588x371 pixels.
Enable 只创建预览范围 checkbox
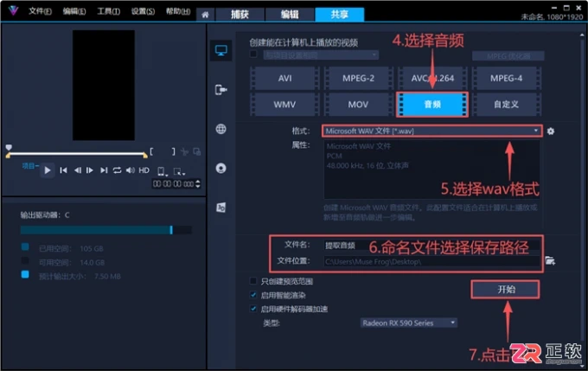point(253,281)
